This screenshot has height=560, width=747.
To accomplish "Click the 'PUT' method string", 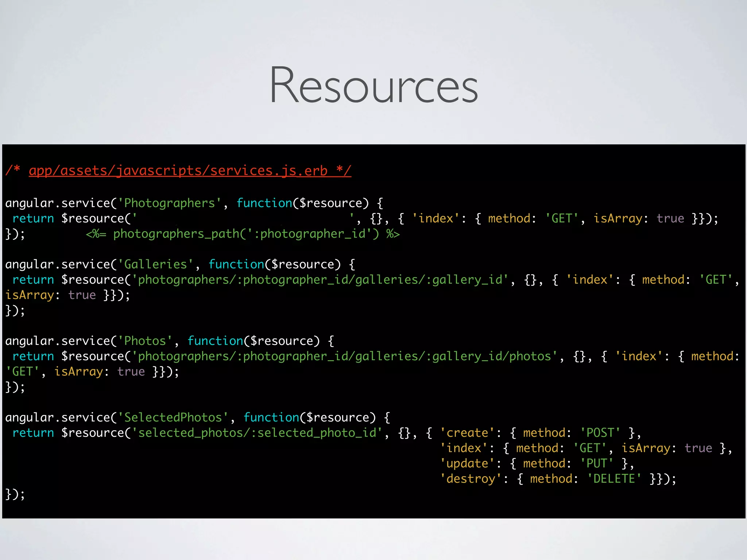I will coord(597,463).
